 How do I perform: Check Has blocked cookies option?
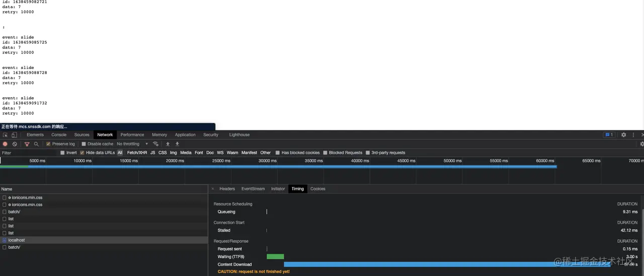[x=278, y=153]
